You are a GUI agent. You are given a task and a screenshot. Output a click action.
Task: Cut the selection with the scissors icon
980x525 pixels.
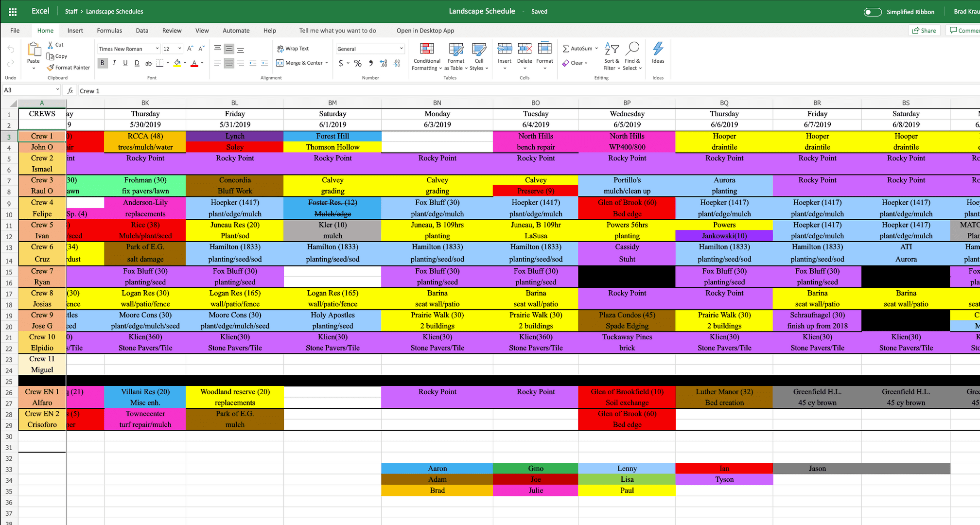pos(51,45)
